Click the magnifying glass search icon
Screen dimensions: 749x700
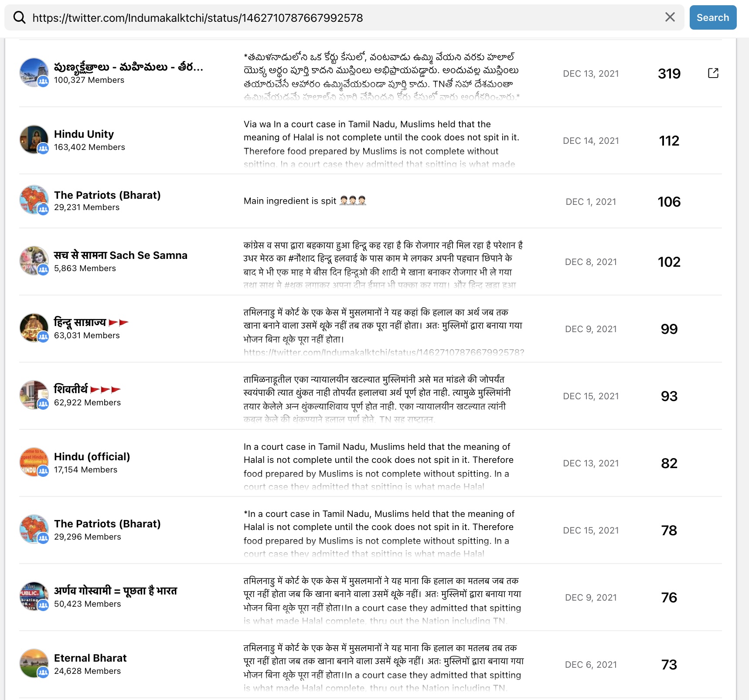[x=19, y=17]
